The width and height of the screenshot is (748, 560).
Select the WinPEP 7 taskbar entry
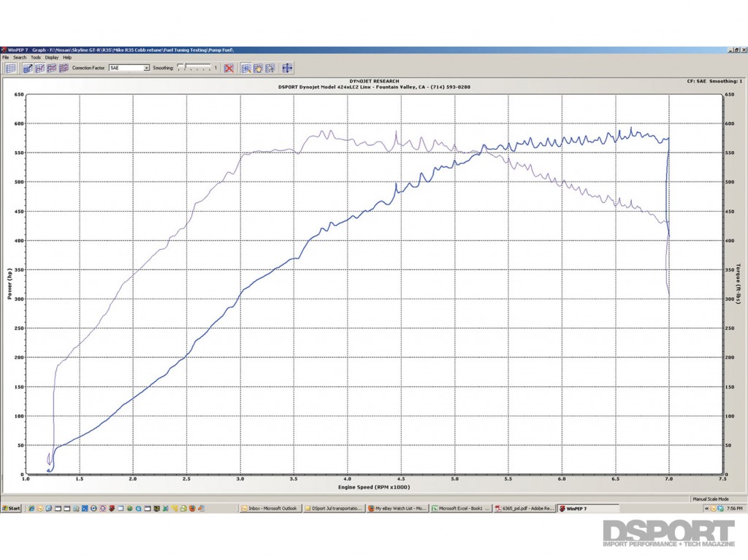pos(581,510)
